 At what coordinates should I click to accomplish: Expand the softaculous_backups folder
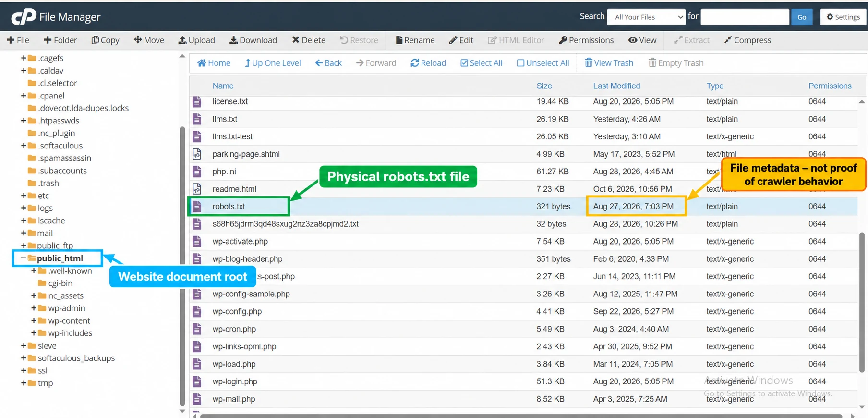[x=23, y=358]
